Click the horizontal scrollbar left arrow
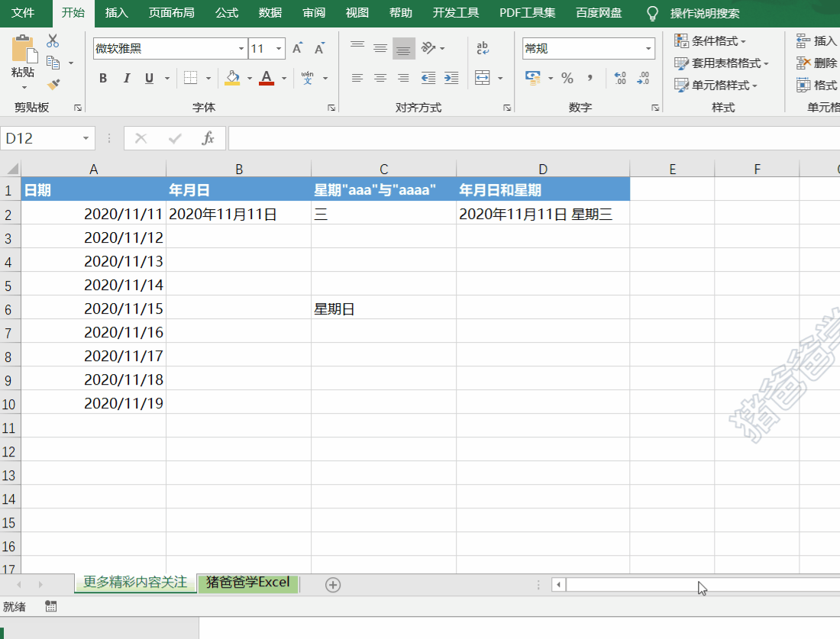The height and width of the screenshot is (639, 840). (x=559, y=584)
